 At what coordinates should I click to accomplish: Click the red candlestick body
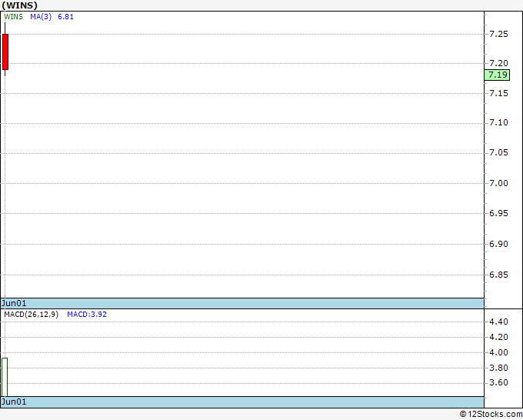point(5,52)
